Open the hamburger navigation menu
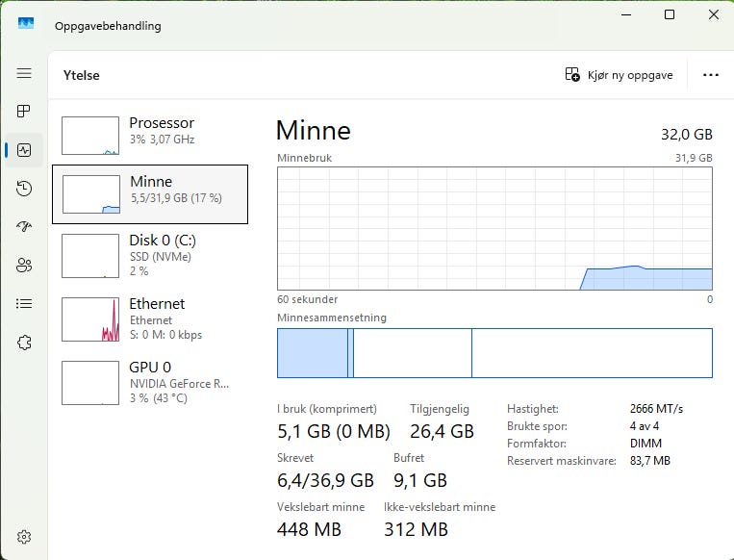The height and width of the screenshot is (560, 734). click(24, 73)
